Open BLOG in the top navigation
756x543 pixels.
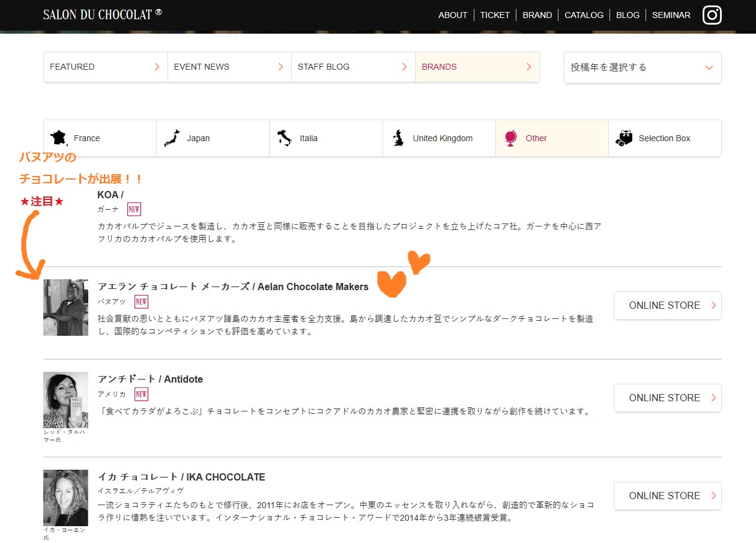click(x=628, y=15)
